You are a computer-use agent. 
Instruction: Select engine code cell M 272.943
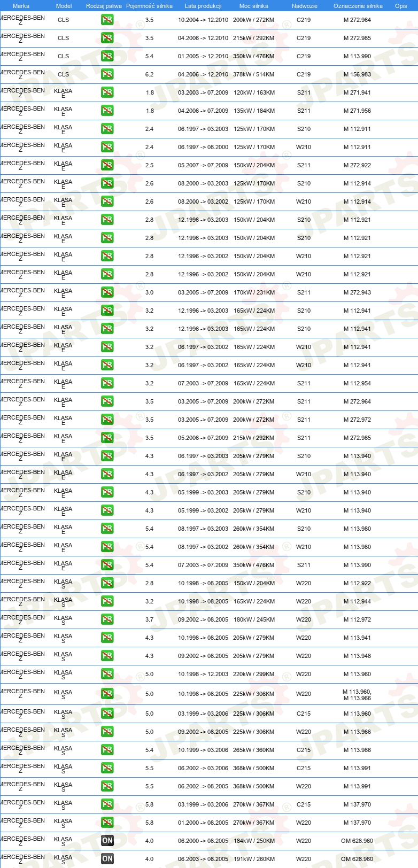pyautogui.click(x=357, y=293)
